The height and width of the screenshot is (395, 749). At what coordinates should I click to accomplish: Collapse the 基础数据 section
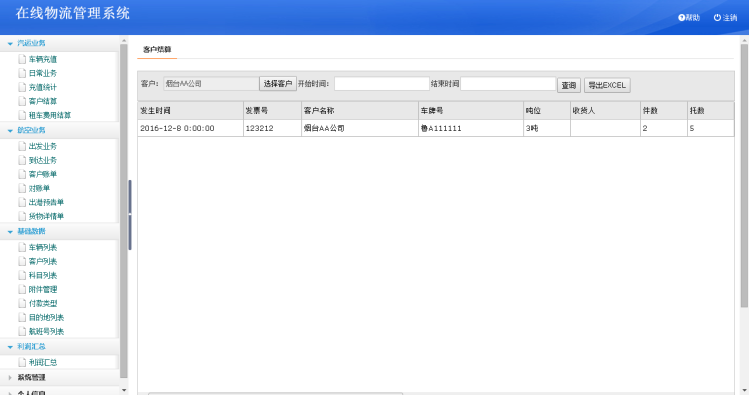(10, 232)
